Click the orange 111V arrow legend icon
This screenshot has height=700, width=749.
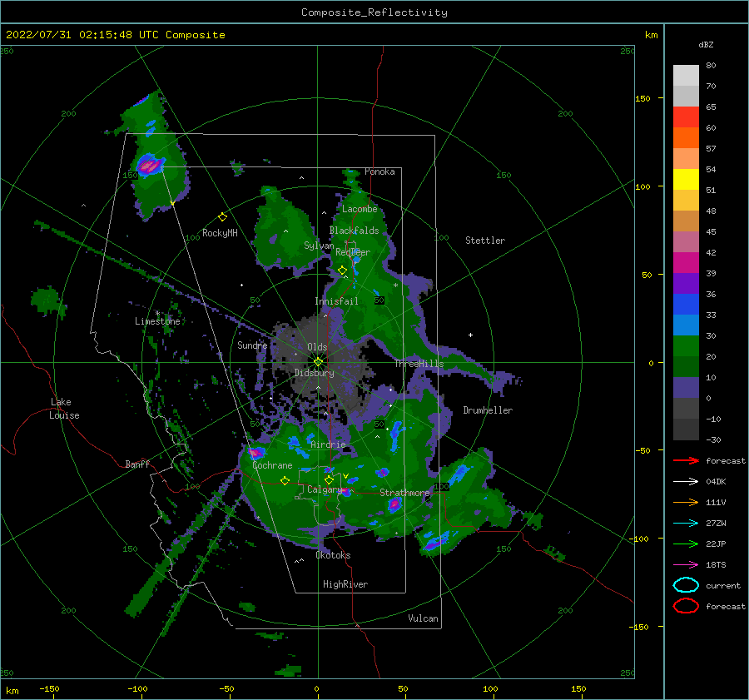[x=686, y=502]
